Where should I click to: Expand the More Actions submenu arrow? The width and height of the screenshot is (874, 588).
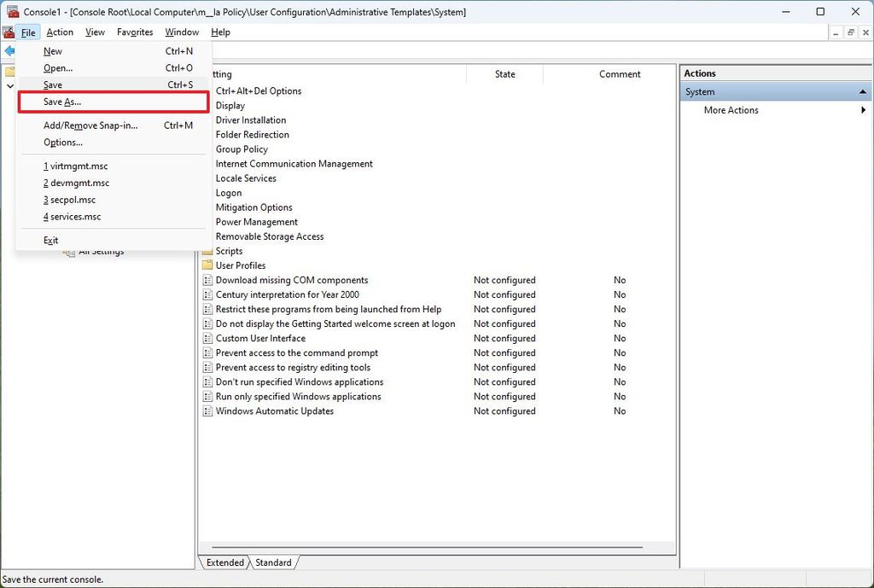862,109
